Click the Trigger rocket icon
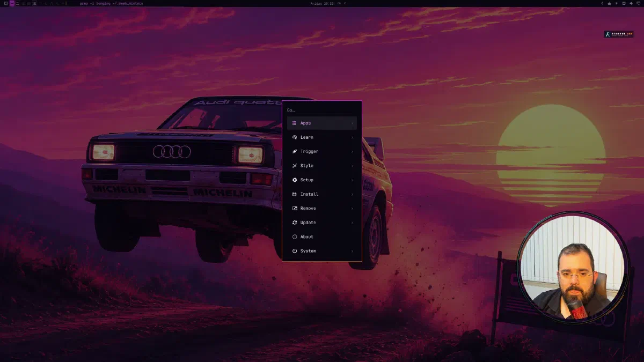The height and width of the screenshot is (362, 644). point(294,152)
